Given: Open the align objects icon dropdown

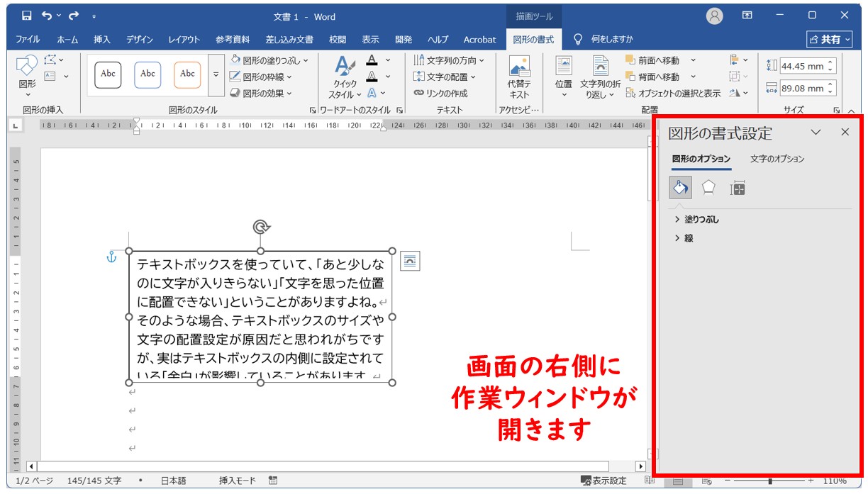Looking at the screenshot, I should [x=738, y=60].
